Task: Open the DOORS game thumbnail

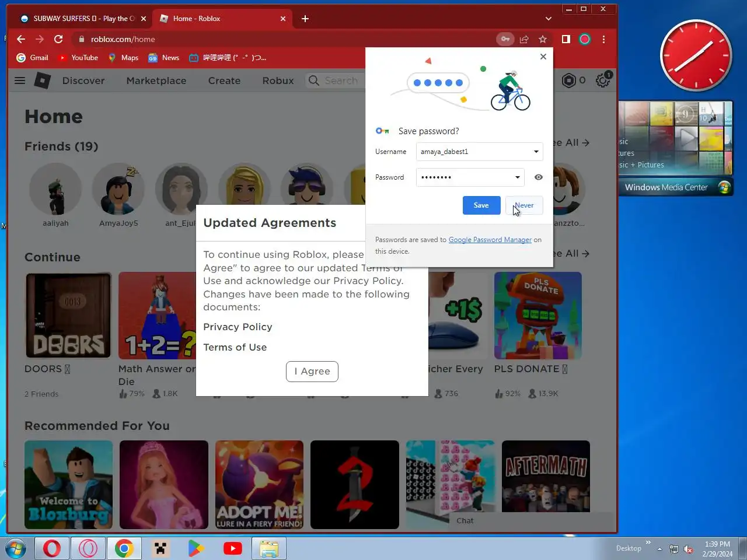Action: pyautogui.click(x=68, y=316)
